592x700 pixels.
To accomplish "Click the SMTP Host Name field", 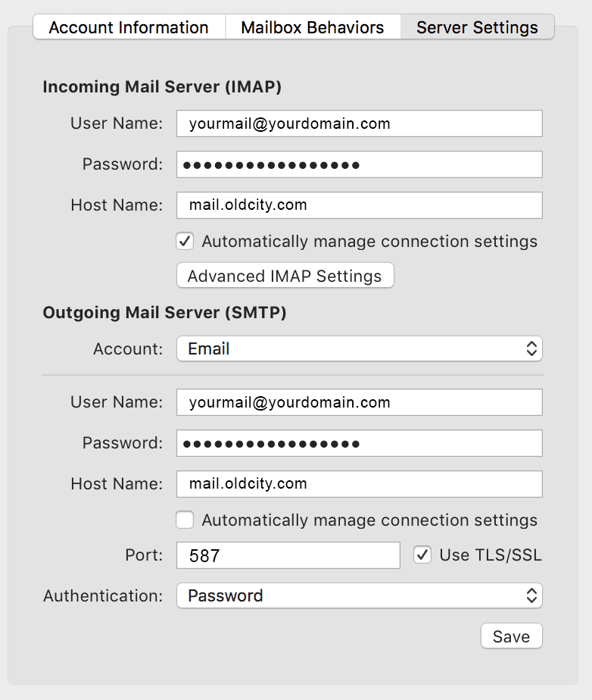I will click(x=359, y=484).
